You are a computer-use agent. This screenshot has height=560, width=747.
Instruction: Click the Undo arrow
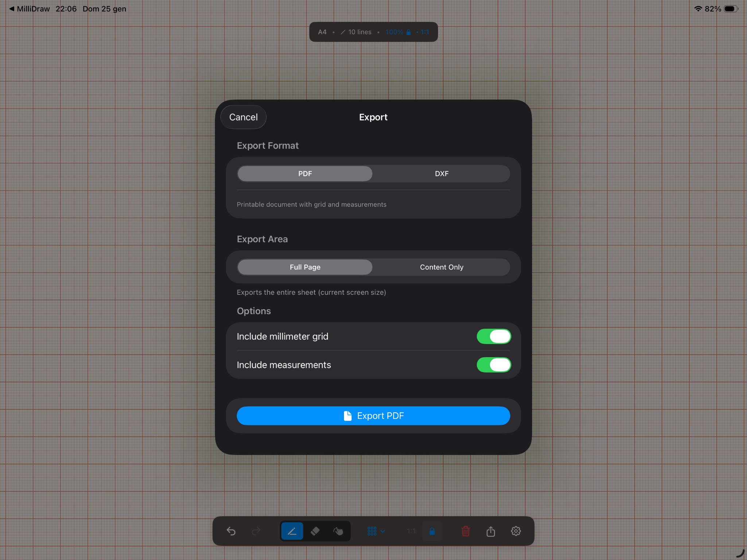tap(231, 531)
